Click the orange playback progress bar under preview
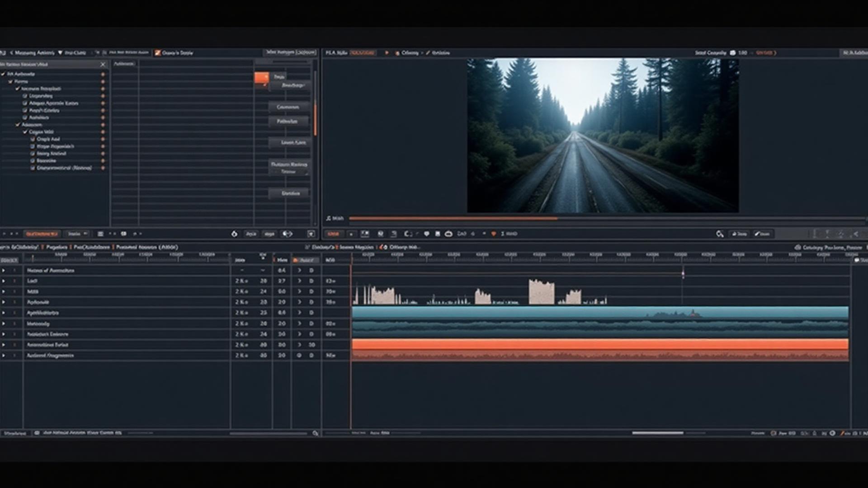 452,218
